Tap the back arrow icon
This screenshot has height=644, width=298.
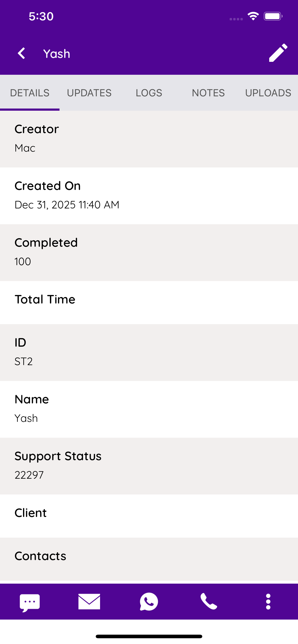tap(22, 53)
